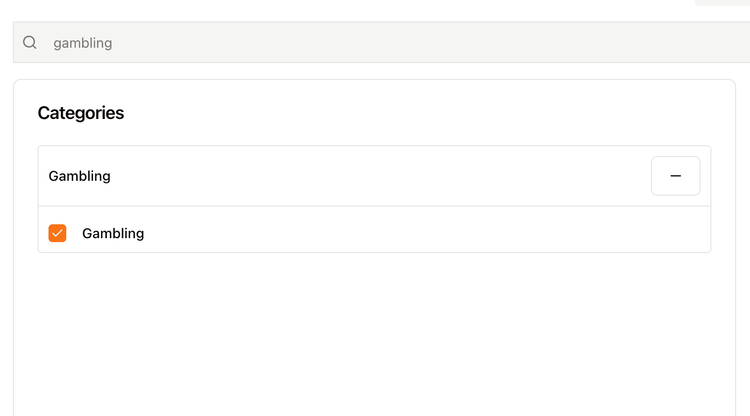Screen dimensions: 750x416
Task: Select the Gambling category header row
Action: coord(340,176)
